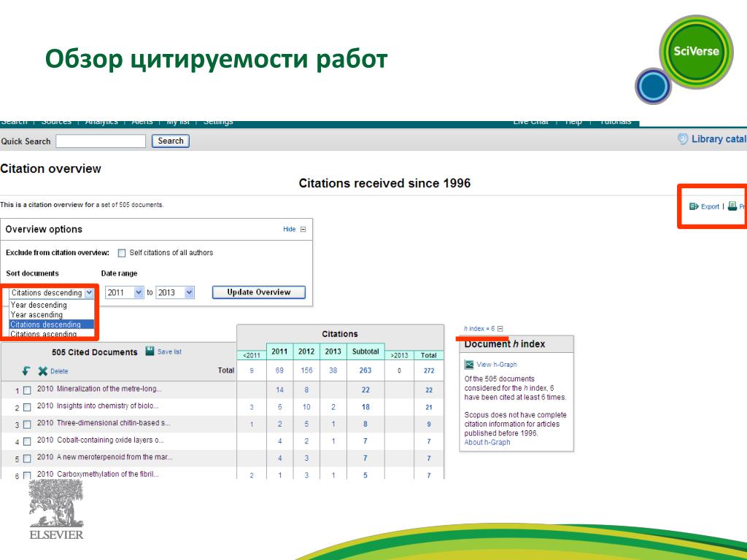Screen dimensions: 747x560
Task: Click the Update Overview button
Action: click(259, 292)
